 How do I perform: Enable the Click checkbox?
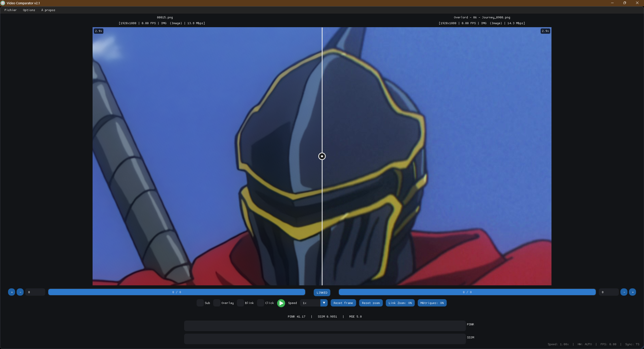tap(261, 303)
